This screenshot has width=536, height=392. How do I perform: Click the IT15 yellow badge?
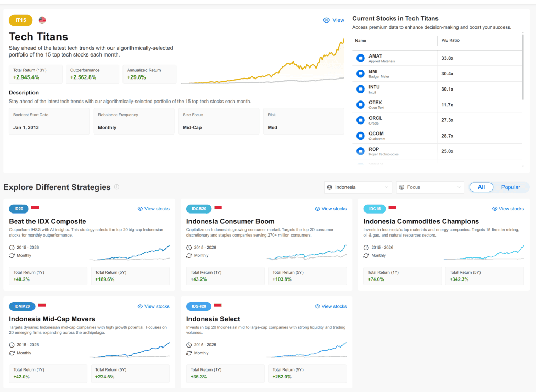pyautogui.click(x=21, y=20)
